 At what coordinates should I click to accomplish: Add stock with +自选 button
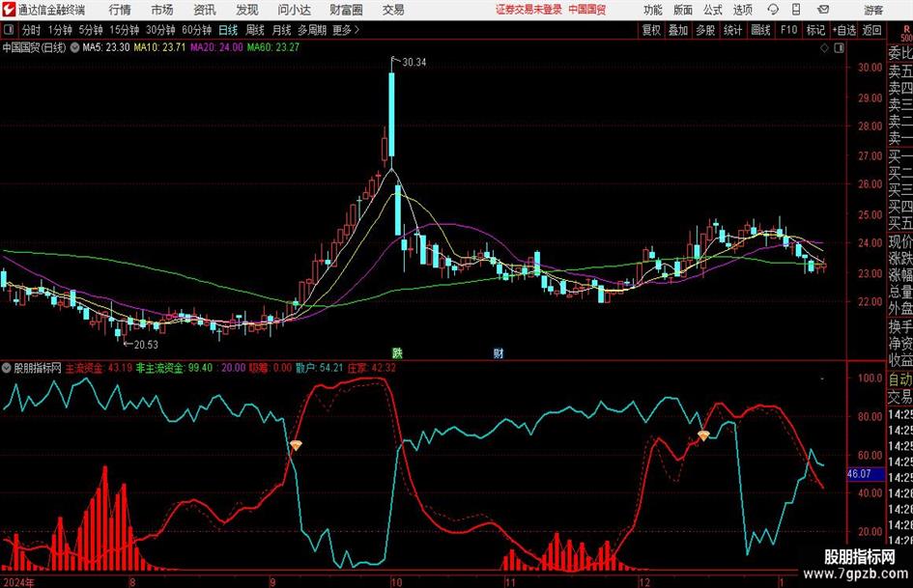coord(843,30)
